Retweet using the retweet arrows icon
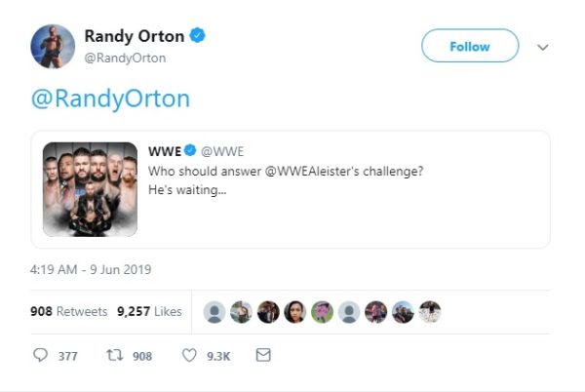This screenshot has width=585, height=392. (x=113, y=356)
